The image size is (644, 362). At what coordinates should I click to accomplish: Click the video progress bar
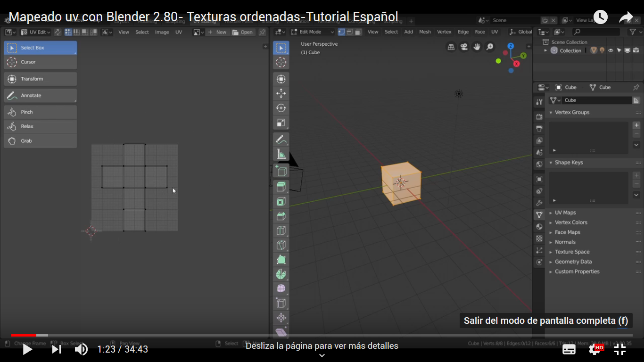[x=322, y=335]
